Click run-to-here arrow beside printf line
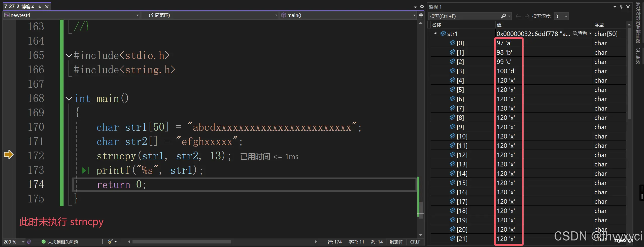The height and width of the screenshot is (247, 644). [x=85, y=170]
